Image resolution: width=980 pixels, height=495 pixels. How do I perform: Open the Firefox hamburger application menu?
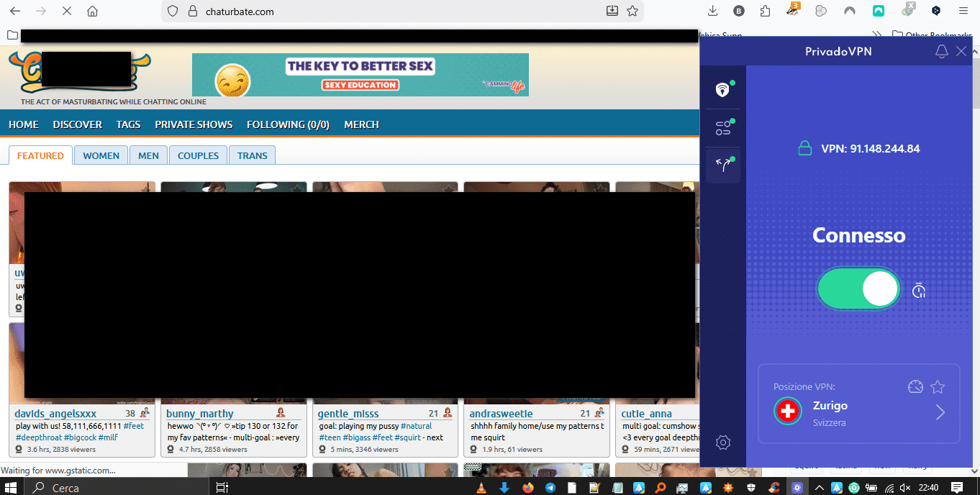[x=963, y=11]
